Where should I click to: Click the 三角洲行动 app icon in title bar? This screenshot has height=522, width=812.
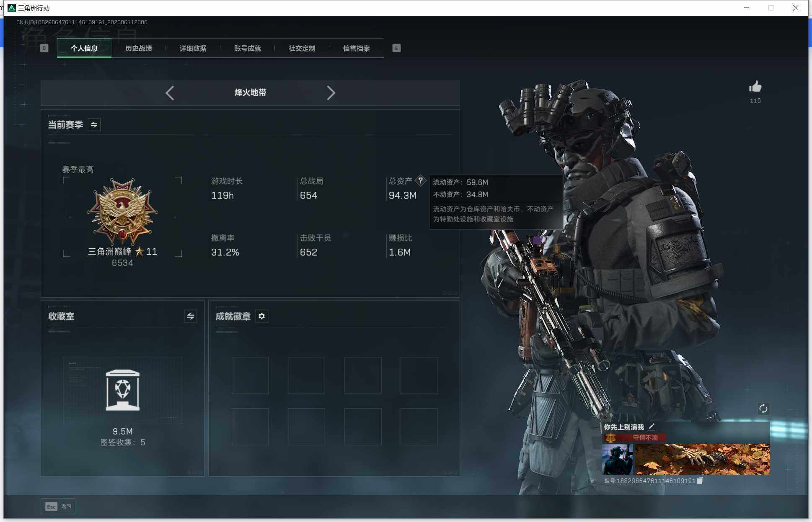[x=12, y=8]
